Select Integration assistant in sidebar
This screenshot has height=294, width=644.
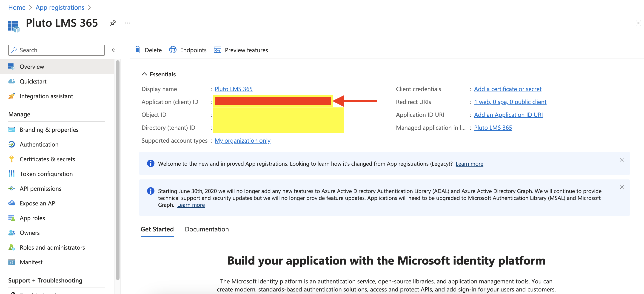point(57,96)
